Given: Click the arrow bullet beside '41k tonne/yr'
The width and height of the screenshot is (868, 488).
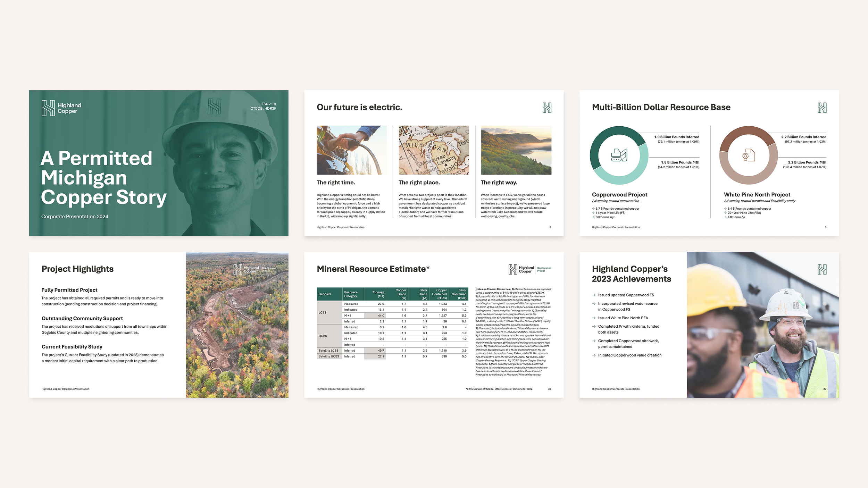Looking at the screenshot, I should 725,217.
